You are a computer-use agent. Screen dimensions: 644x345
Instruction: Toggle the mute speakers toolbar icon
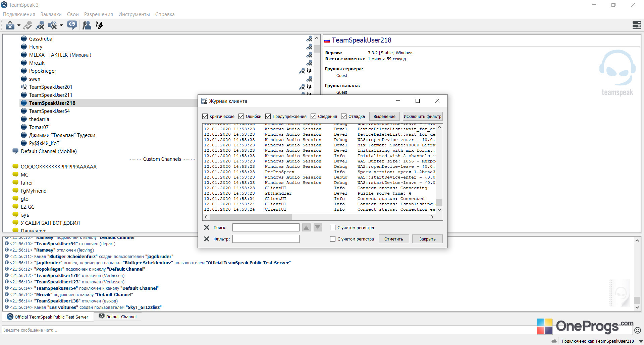(x=52, y=25)
